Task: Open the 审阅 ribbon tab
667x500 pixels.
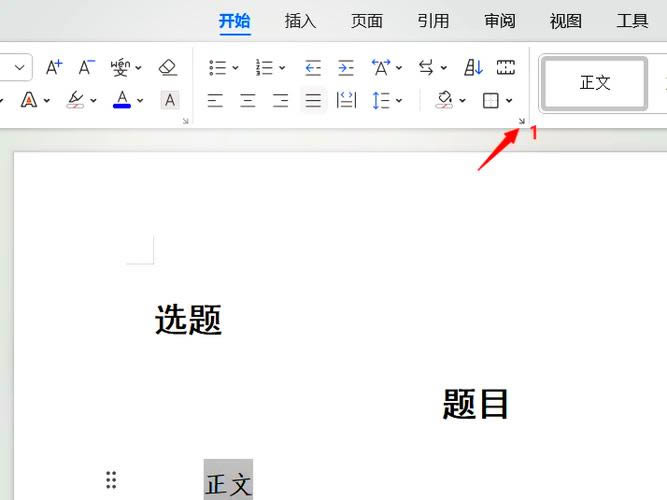Action: 499,21
